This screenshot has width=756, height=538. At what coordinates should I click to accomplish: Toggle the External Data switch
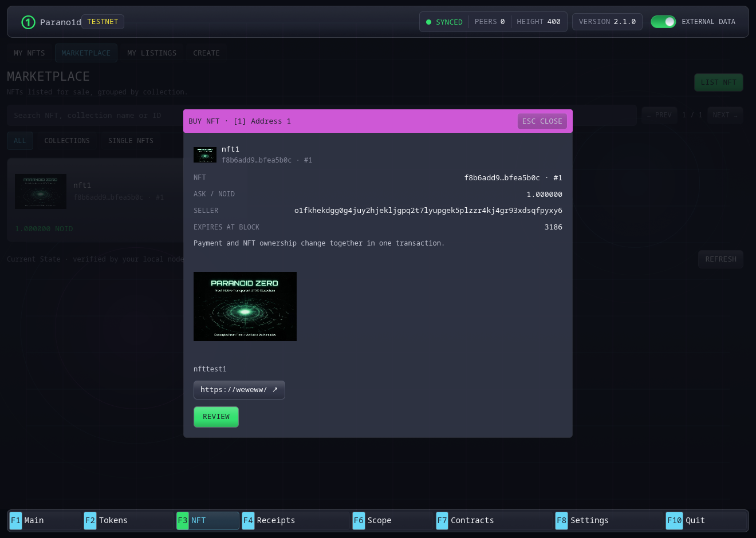click(663, 22)
